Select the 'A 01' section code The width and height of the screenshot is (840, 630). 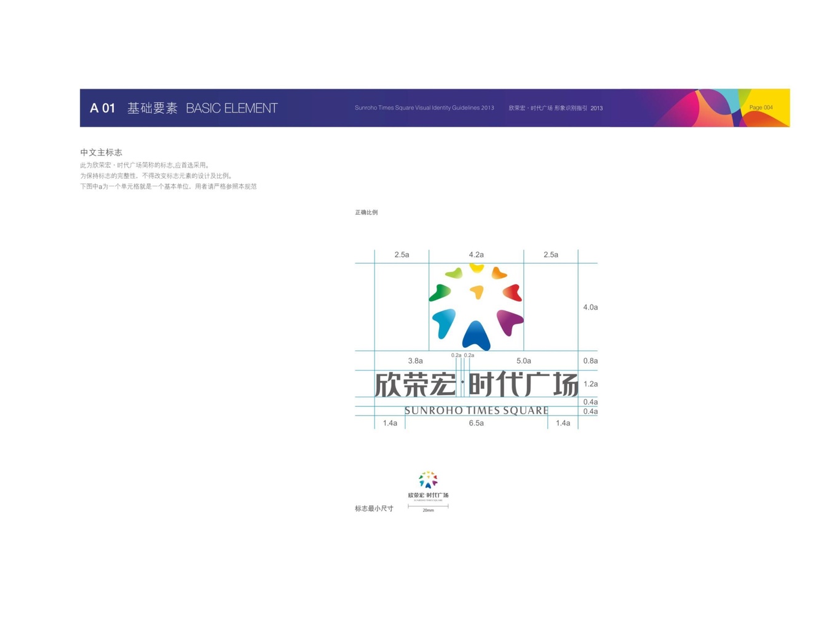pyautogui.click(x=102, y=108)
